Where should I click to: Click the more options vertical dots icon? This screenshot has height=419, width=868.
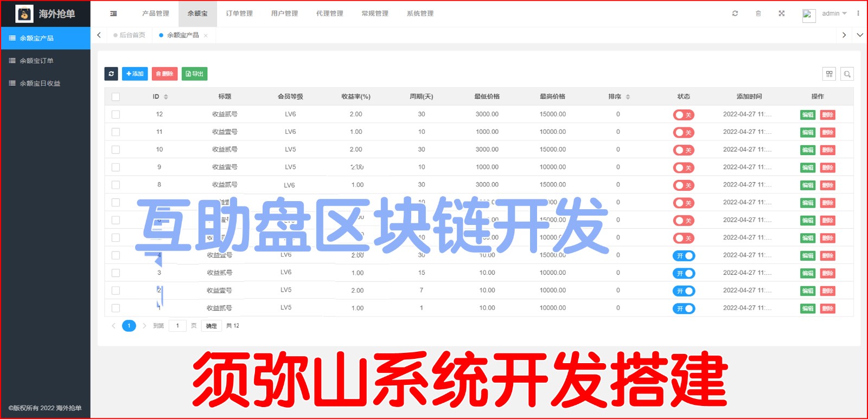point(858,14)
